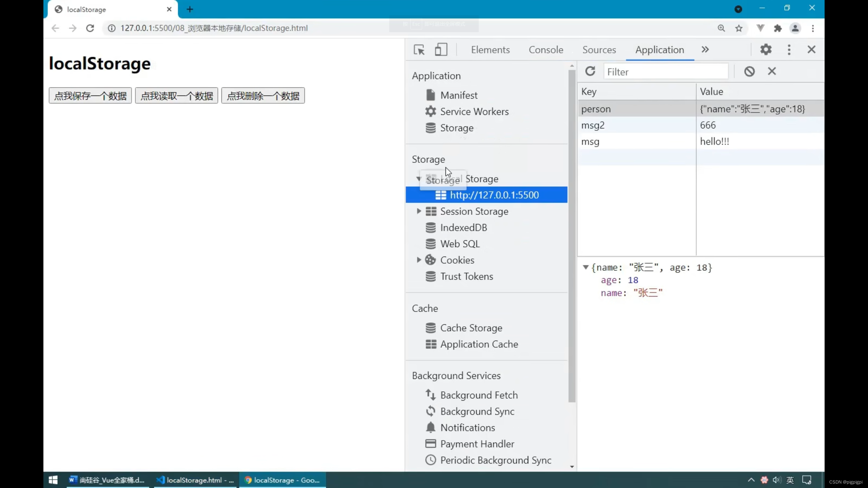Open the Extensions puzzle icon
The image size is (868, 488).
tap(778, 28)
